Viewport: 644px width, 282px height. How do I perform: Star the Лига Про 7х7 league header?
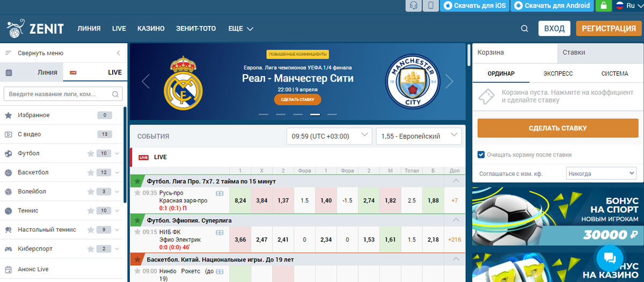(137, 181)
